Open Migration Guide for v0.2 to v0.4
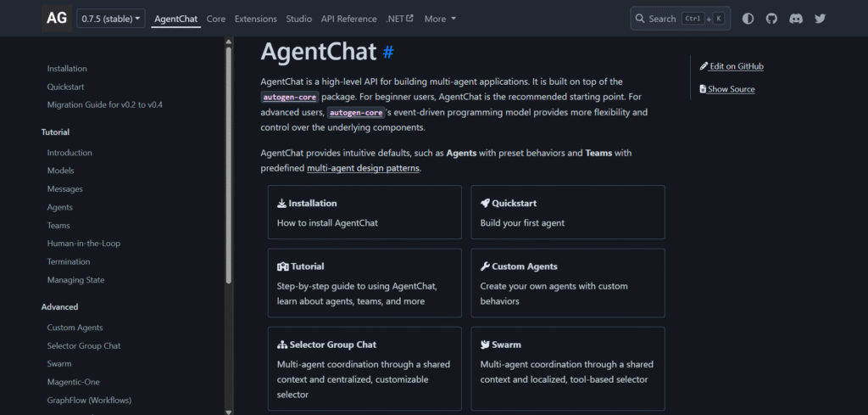Screen dimensions: 868x415 (x=104, y=104)
